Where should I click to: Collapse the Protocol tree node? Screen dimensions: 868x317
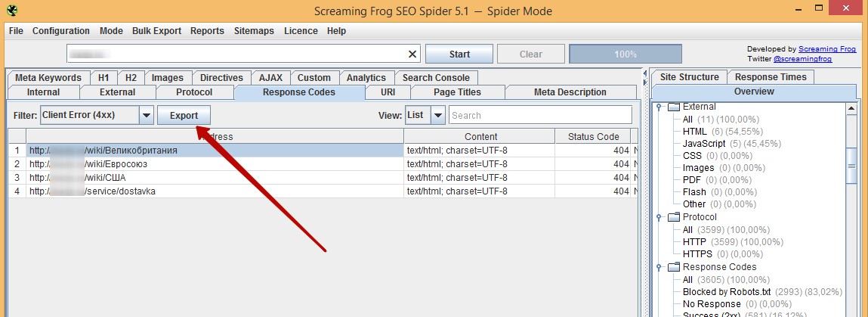pos(659,217)
